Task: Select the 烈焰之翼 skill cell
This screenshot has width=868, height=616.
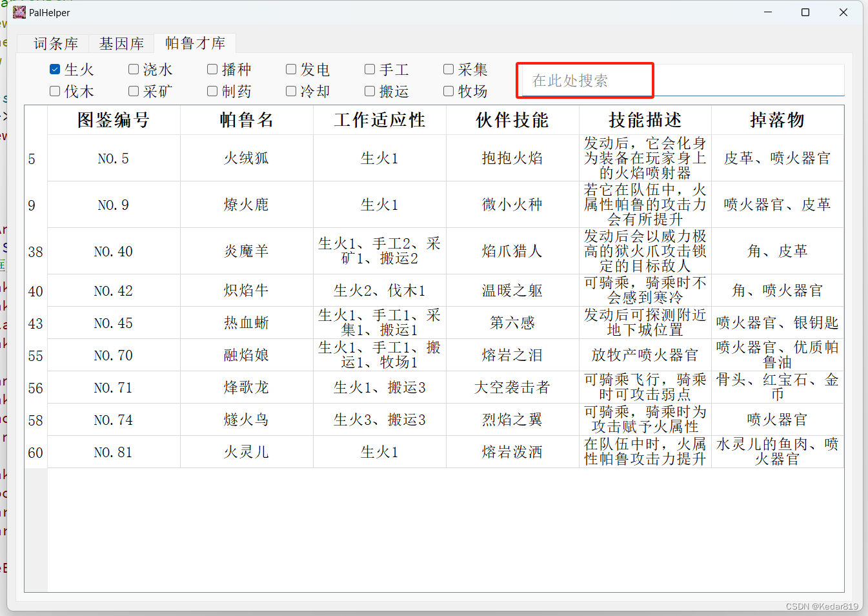Action: [512, 420]
